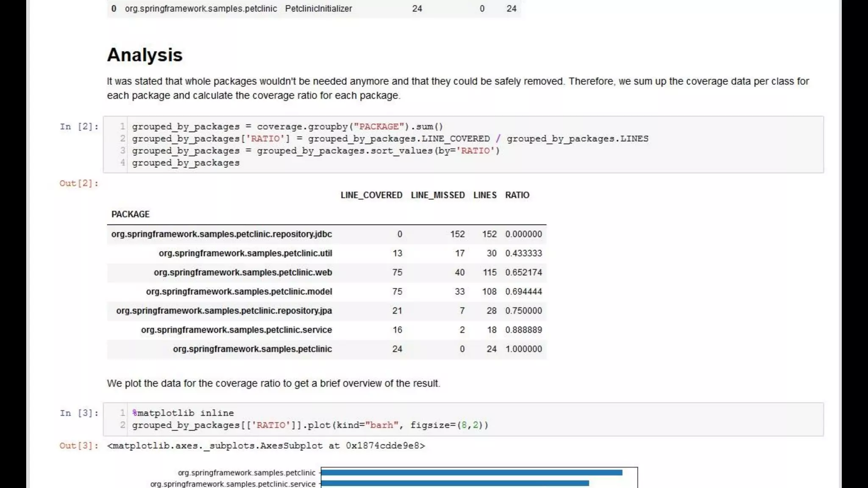Click the In [2] cell prompt
868x488 pixels.
[x=79, y=127]
